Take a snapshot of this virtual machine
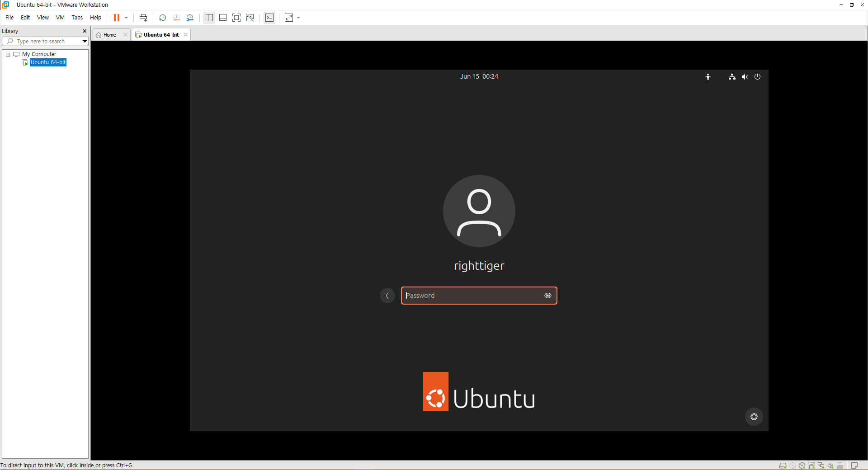The image size is (868, 470). point(163,18)
